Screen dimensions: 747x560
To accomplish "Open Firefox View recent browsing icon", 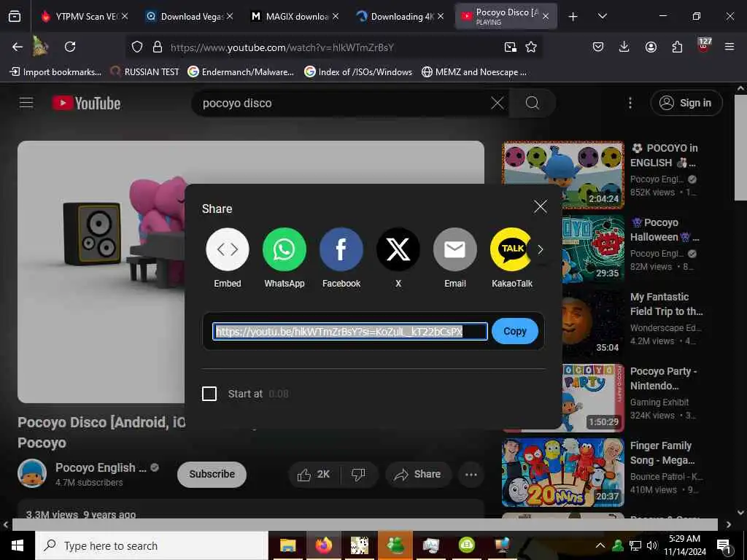I will click(15, 16).
